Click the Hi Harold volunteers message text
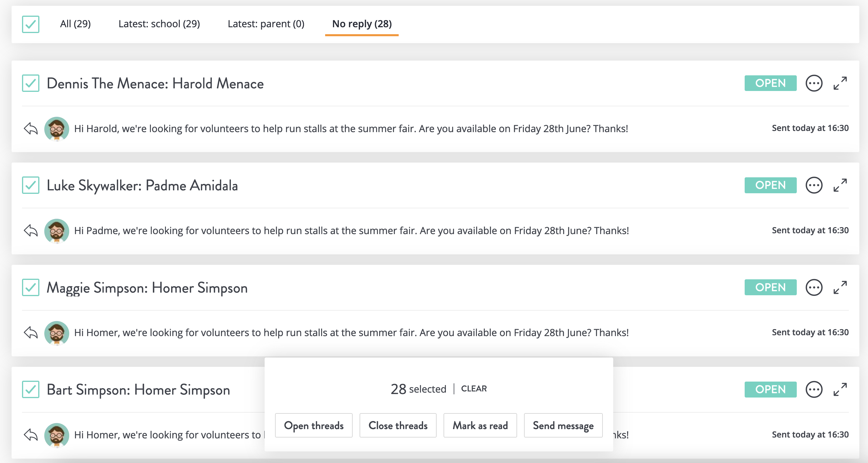 click(351, 128)
